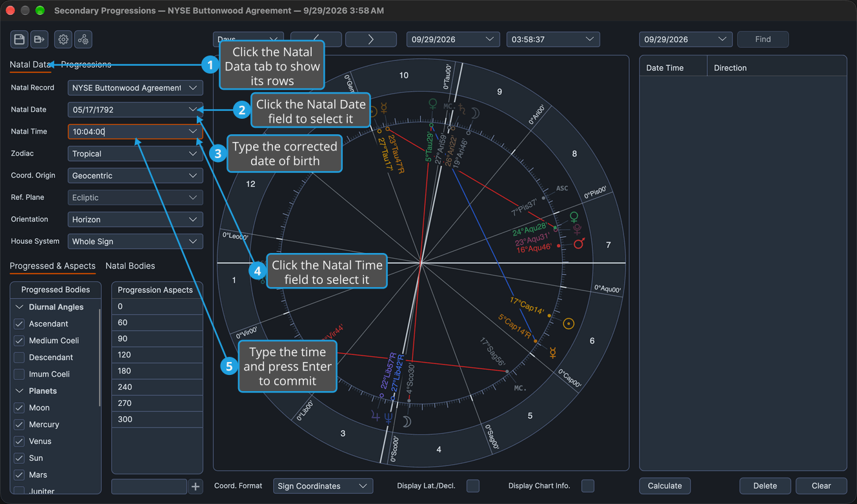The height and width of the screenshot is (504, 857).
Task: Open the Coord. Origin dropdown
Action: 136,176
